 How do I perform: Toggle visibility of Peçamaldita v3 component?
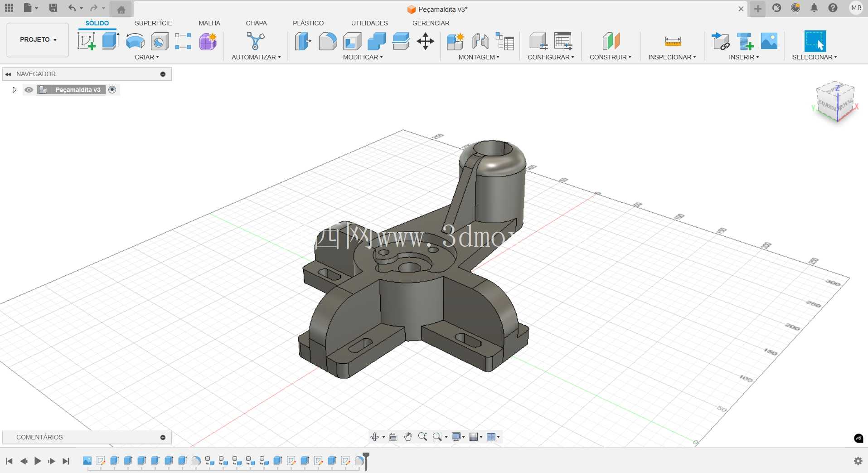point(29,90)
